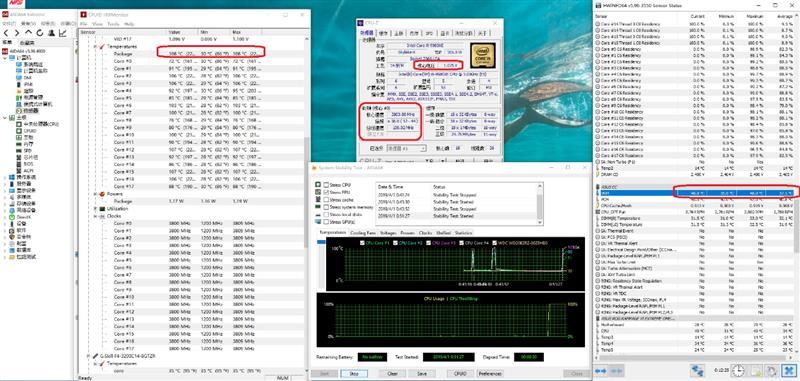Open the AIDA64 文件 menu
Screen dimensions: 800x381
[8, 23]
